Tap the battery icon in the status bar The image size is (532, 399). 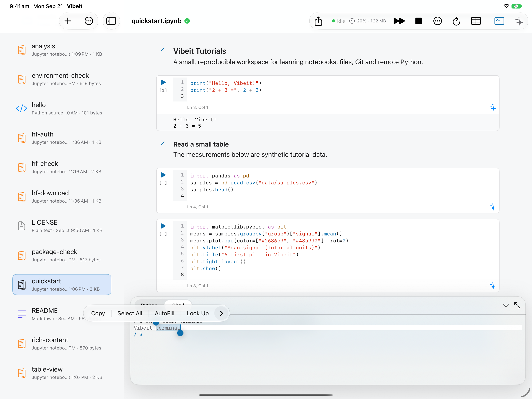[516, 6]
